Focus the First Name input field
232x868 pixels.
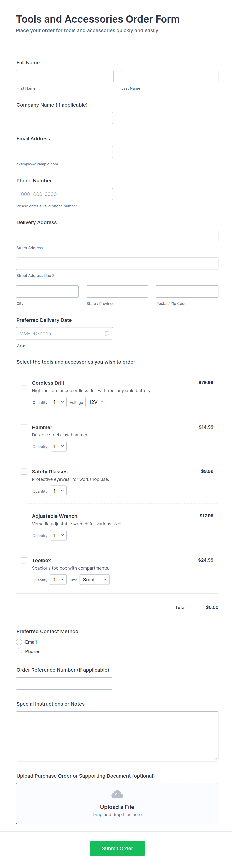[65, 76]
